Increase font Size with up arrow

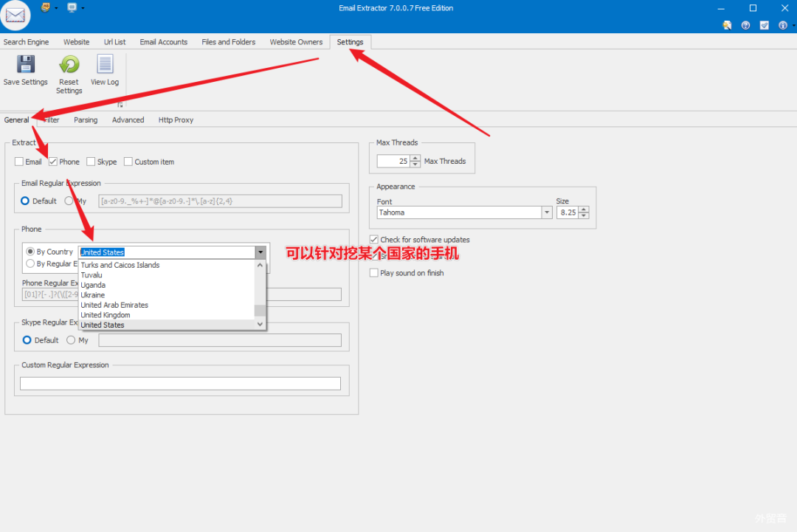click(584, 210)
